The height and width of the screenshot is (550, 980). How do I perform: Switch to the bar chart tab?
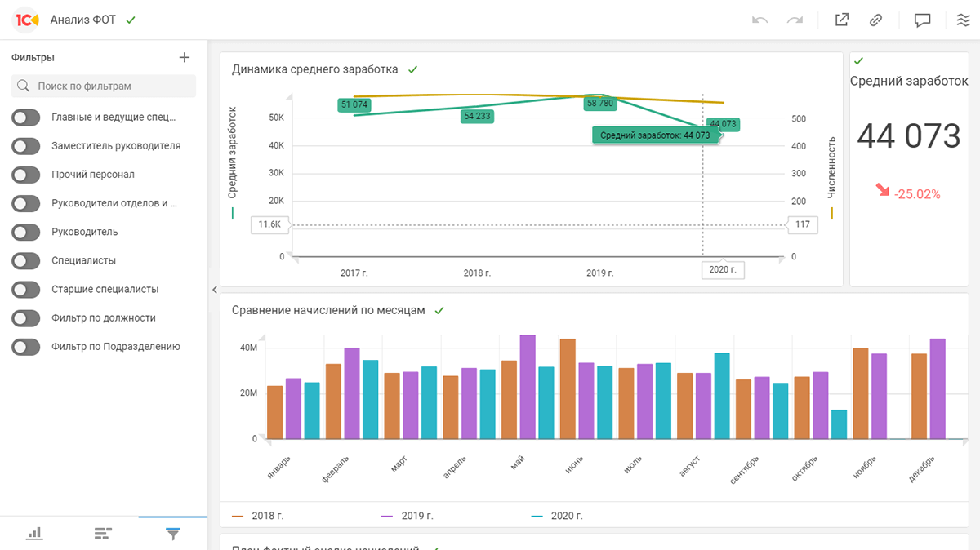pyautogui.click(x=34, y=534)
